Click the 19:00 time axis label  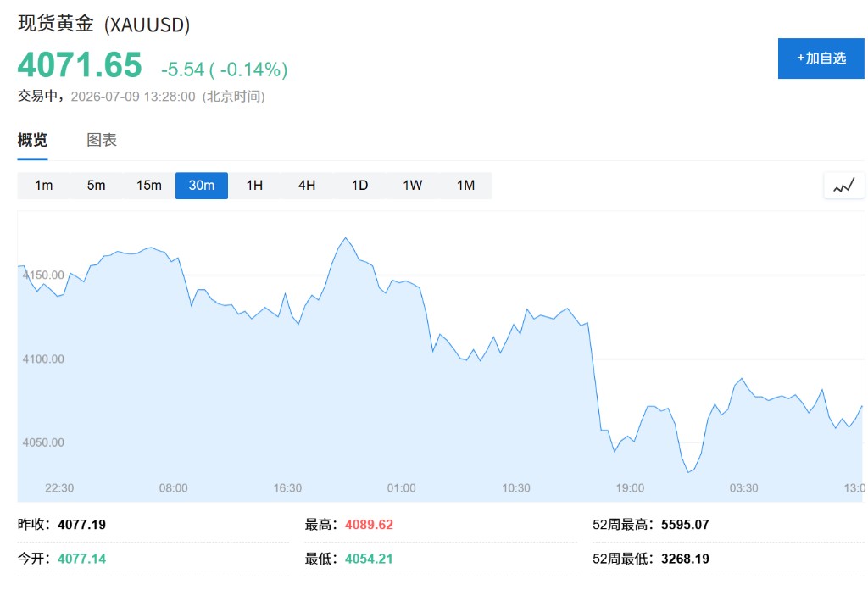coord(630,488)
